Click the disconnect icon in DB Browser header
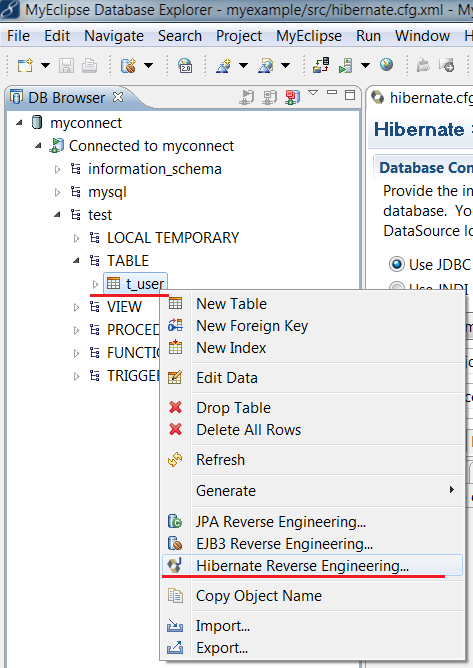473x668 pixels. point(247,98)
